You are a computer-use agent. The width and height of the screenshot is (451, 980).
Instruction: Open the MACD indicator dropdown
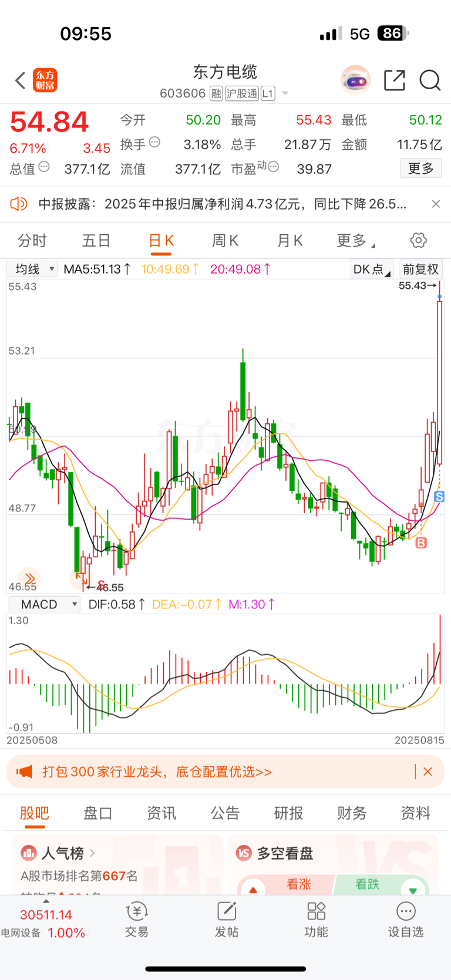tap(44, 604)
